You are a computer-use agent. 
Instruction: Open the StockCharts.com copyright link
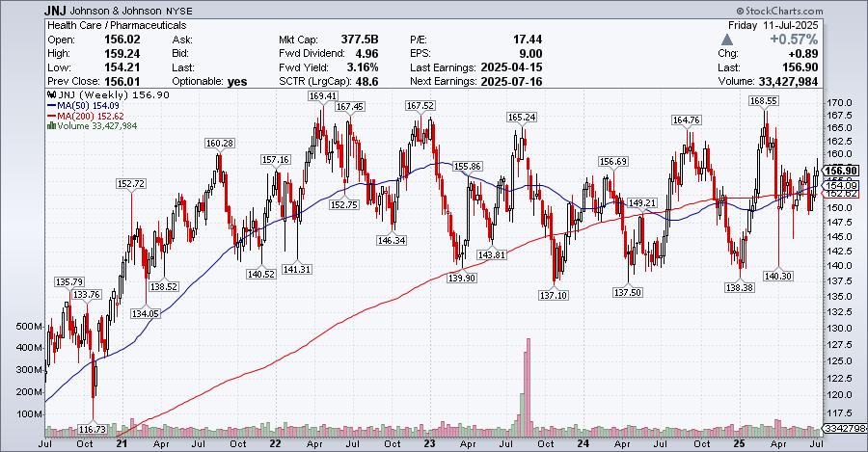(x=779, y=11)
